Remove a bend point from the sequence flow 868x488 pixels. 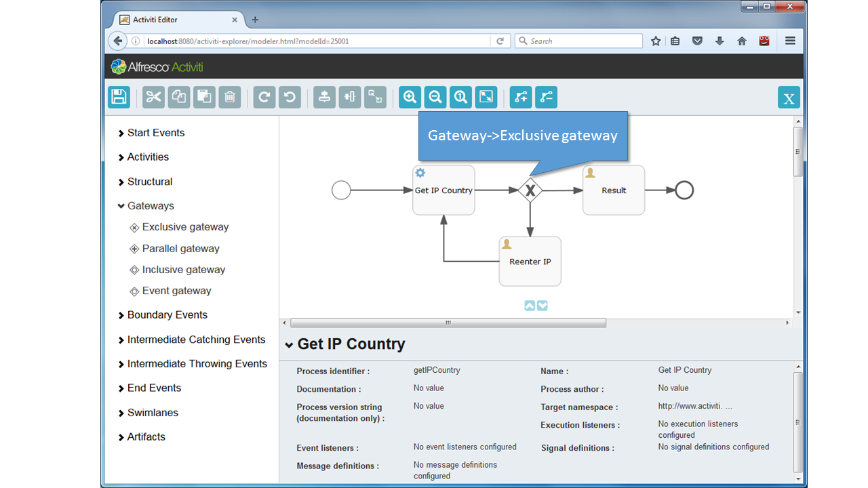(546, 97)
